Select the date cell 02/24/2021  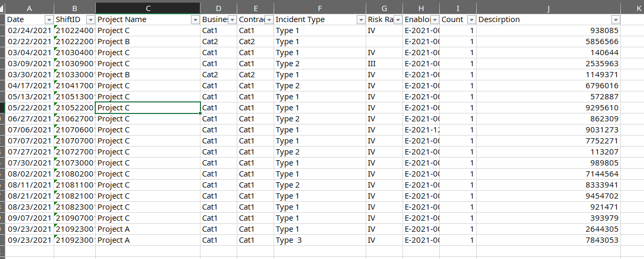[x=29, y=30]
